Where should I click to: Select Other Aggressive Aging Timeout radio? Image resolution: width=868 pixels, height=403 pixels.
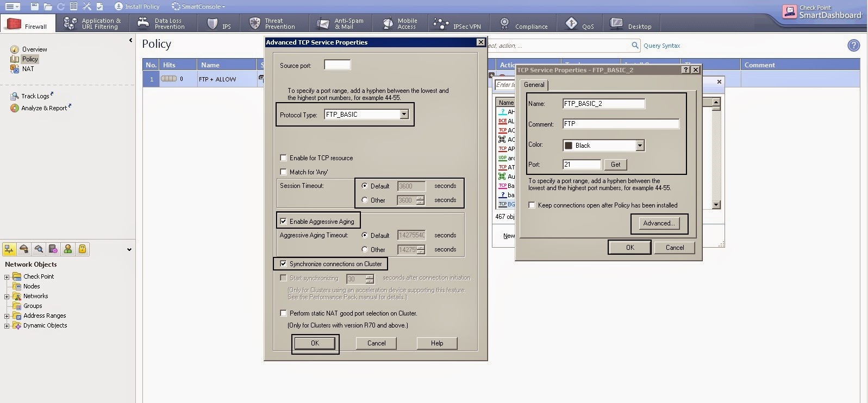coord(365,249)
